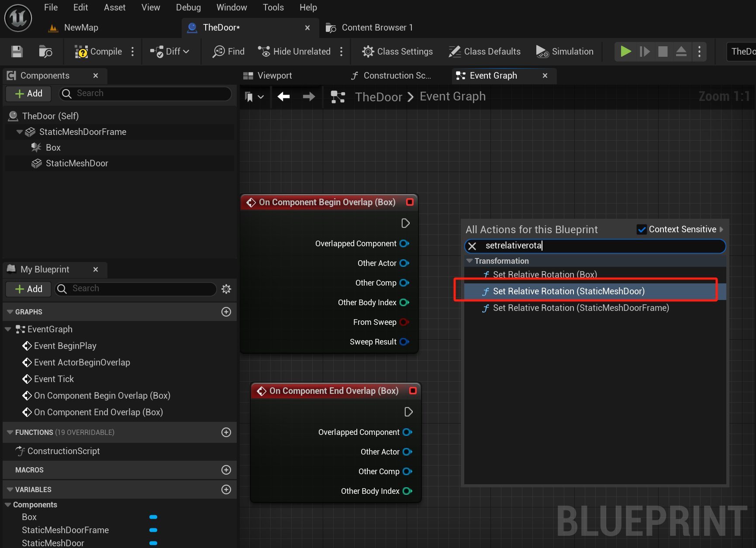Open the Debug menu
The image size is (756, 548).
tap(188, 7)
